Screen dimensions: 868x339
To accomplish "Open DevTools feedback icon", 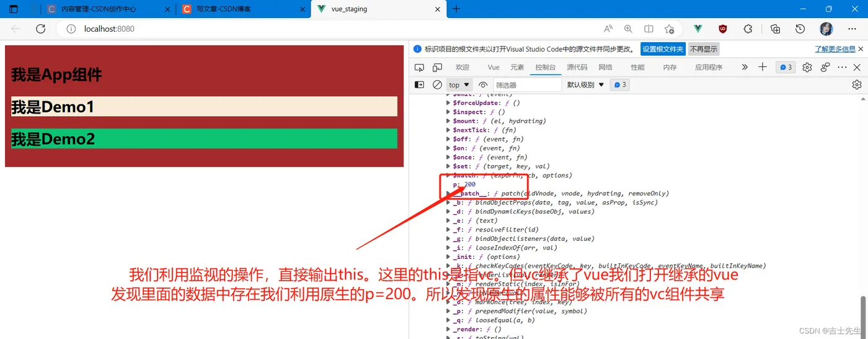I will tap(825, 67).
